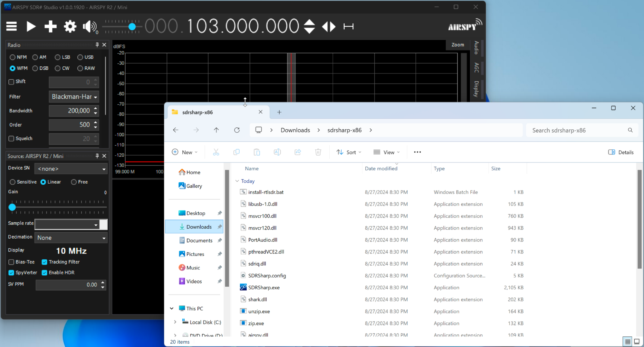Viewport: 644px width, 347px height.
Task: Click the tuning style left-right arrows icon
Action: 329,26
